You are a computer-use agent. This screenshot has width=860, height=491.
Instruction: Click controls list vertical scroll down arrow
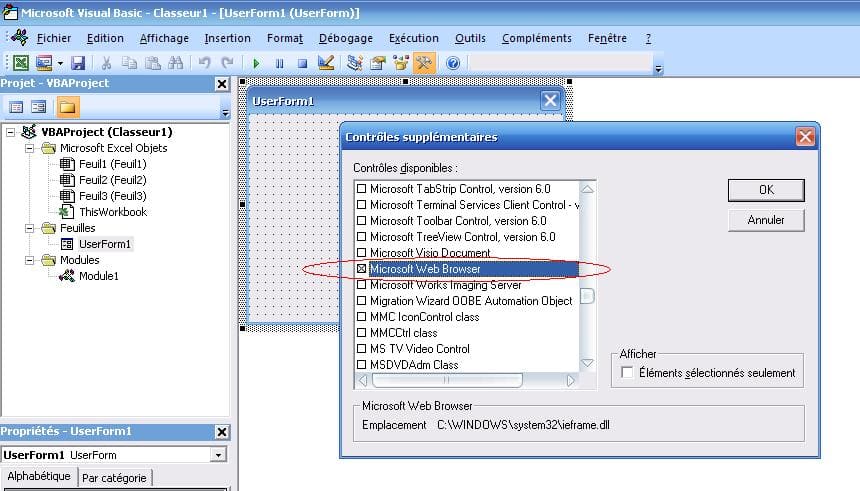587,363
